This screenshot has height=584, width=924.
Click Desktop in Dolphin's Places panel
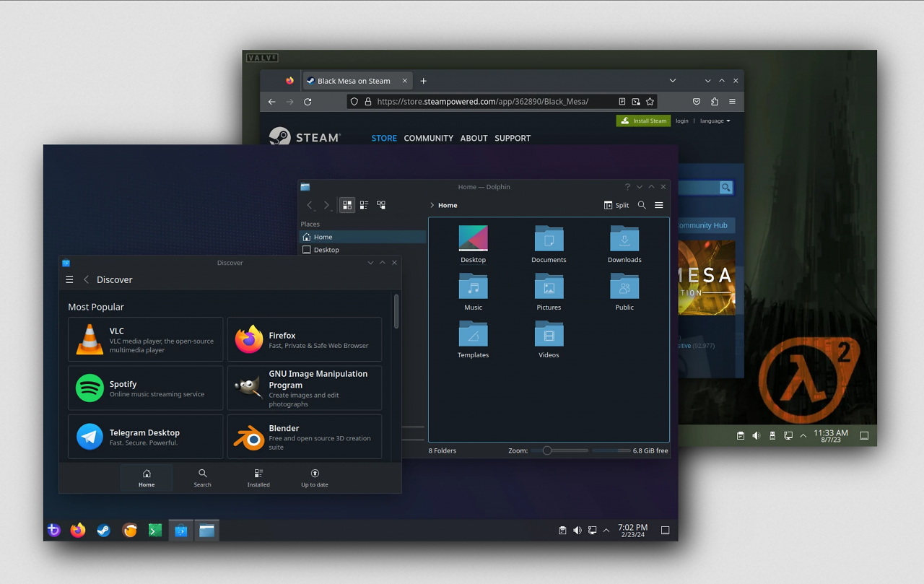coord(362,250)
